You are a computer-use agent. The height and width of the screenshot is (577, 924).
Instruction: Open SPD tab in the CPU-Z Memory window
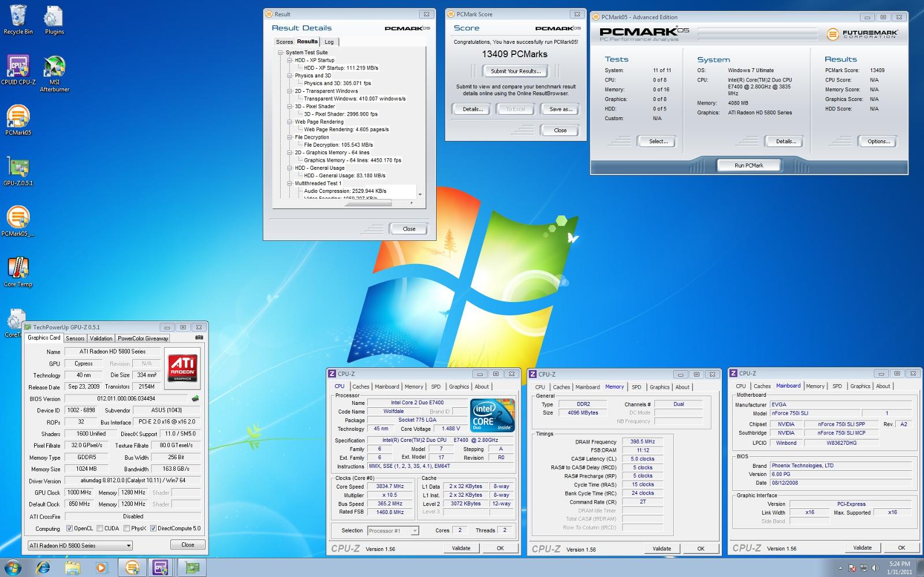[x=636, y=388]
